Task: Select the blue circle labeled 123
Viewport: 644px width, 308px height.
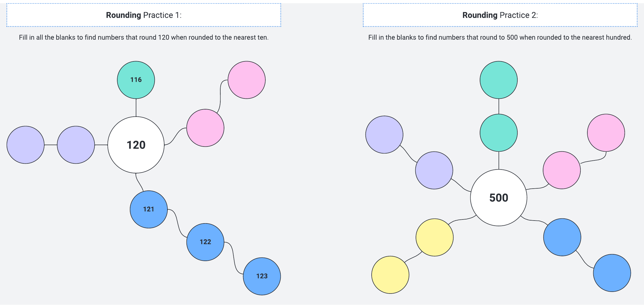Action: pos(262,276)
